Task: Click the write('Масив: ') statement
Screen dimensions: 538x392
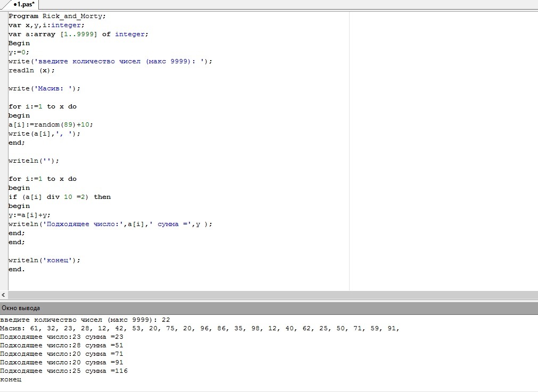Action: [44, 88]
